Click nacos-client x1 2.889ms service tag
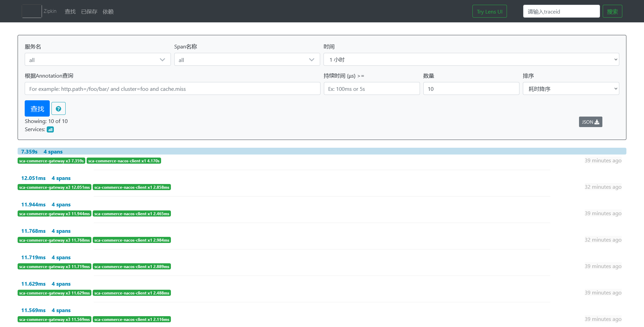 pyautogui.click(x=132, y=266)
